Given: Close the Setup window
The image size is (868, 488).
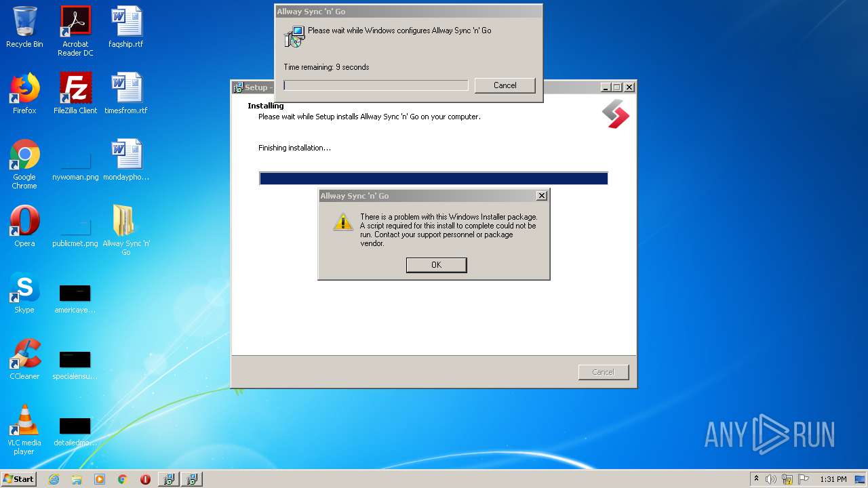Looking at the screenshot, I should (629, 87).
